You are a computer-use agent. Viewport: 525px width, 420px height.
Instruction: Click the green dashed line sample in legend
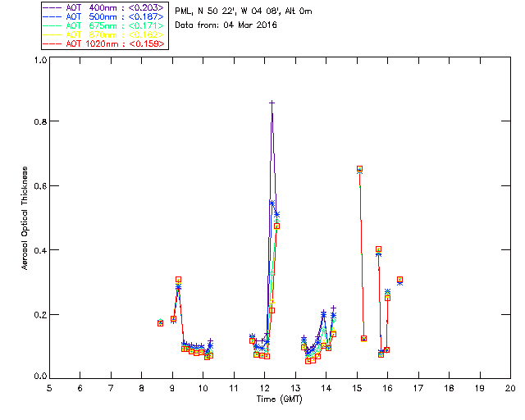pyautogui.click(x=52, y=25)
